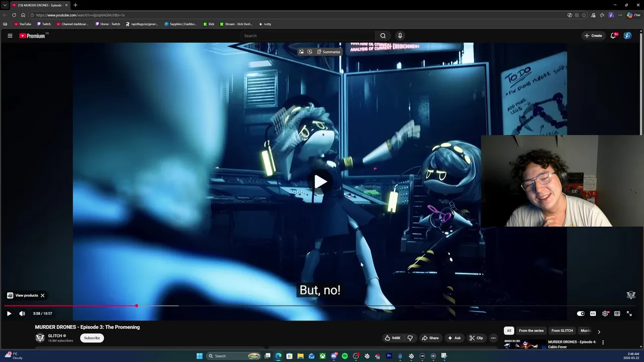This screenshot has width=644, height=362.
Task: Open the Ask AI button
Action: pos(454,338)
